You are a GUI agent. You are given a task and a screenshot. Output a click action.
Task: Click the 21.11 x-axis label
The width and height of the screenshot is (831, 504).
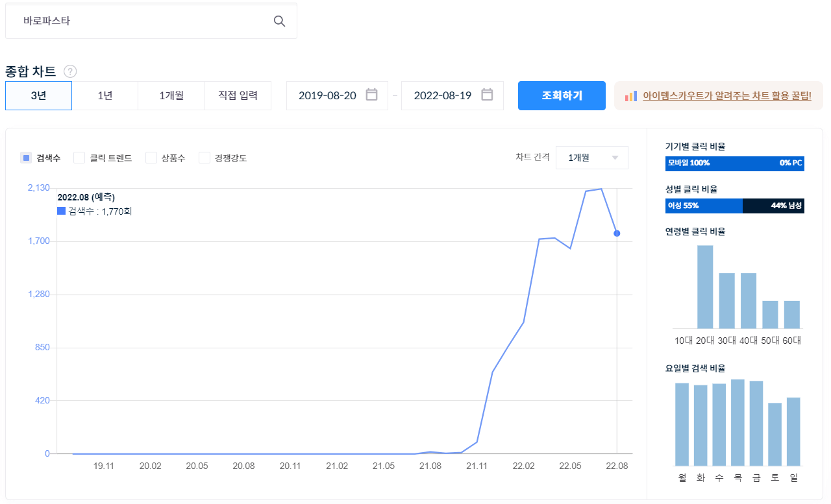coord(477,466)
